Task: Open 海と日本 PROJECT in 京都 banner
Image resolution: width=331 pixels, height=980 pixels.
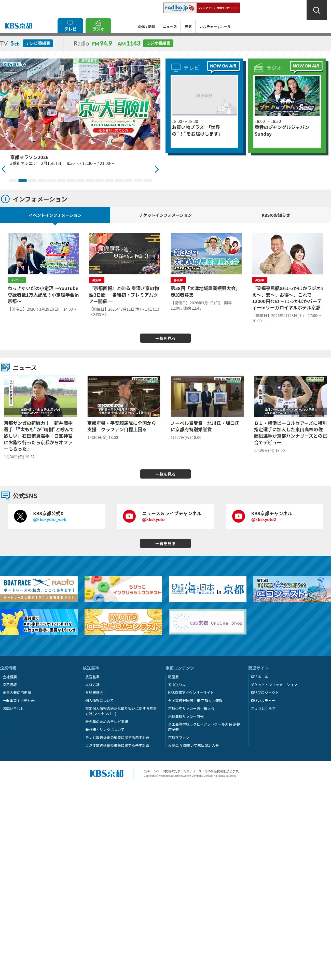Action: pos(208,589)
